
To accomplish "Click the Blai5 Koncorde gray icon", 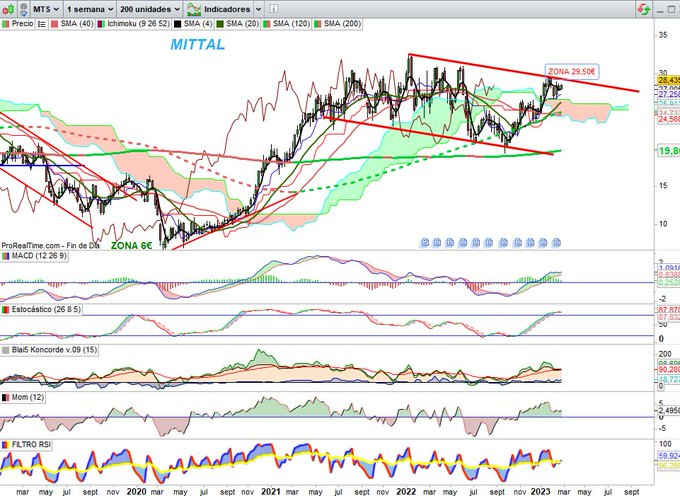I will (6, 350).
